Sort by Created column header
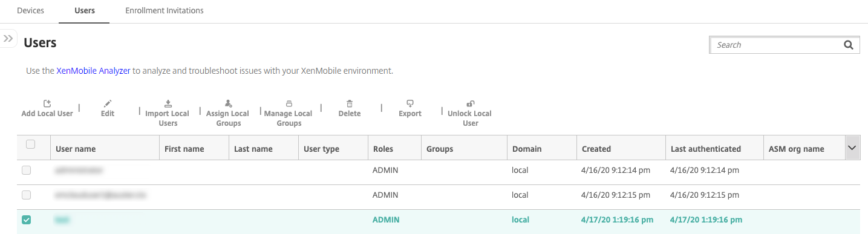This screenshot has width=868, height=234. click(596, 149)
